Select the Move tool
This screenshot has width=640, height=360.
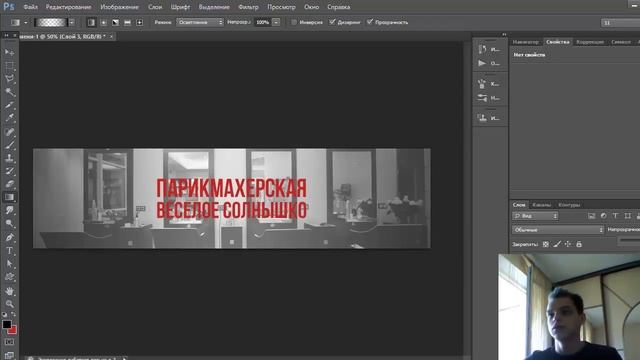9,52
